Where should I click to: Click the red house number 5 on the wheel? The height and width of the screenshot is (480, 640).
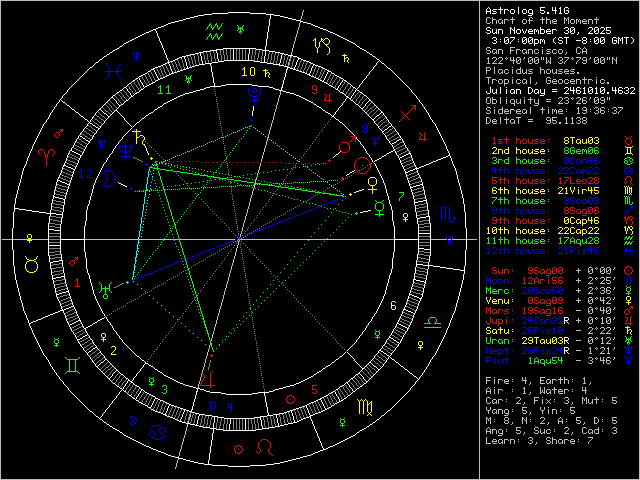tap(314, 389)
